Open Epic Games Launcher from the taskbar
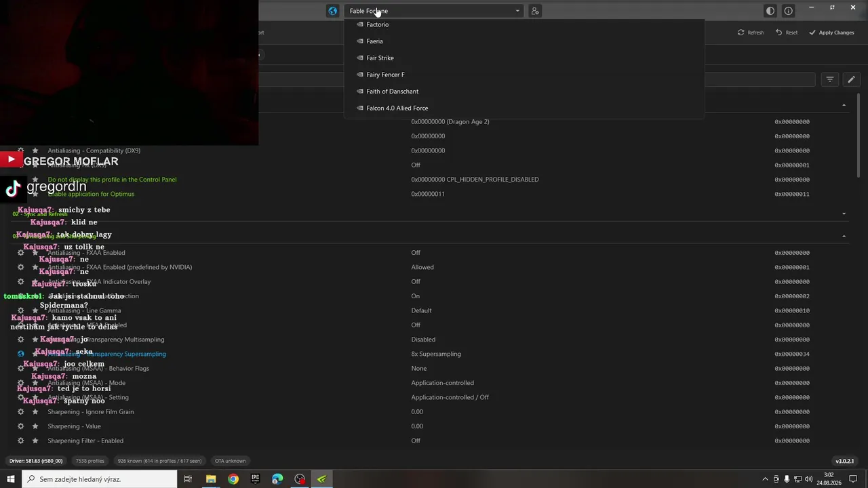868x488 pixels. (255, 479)
